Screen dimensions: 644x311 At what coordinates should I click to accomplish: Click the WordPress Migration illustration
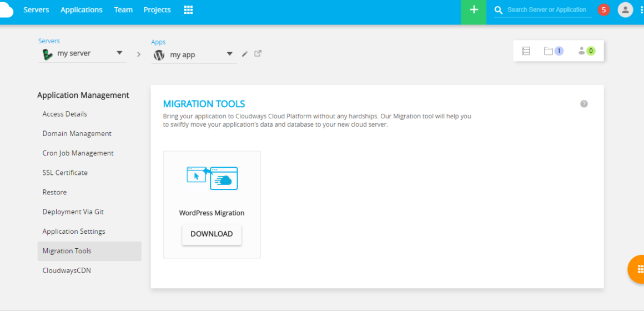(212, 179)
